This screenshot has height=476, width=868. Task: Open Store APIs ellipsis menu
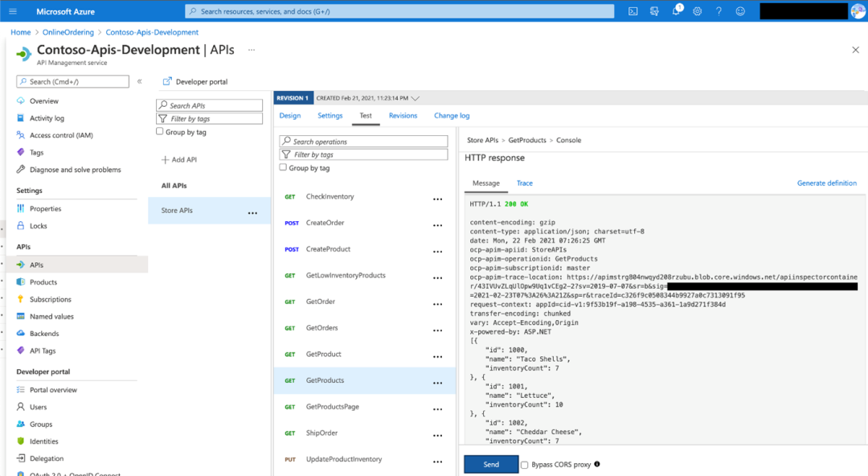pyautogui.click(x=252, y=213)
